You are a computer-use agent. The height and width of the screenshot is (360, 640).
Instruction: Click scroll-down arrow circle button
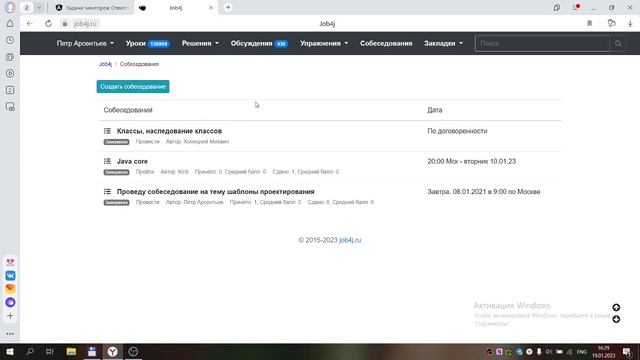coord(616,319)
